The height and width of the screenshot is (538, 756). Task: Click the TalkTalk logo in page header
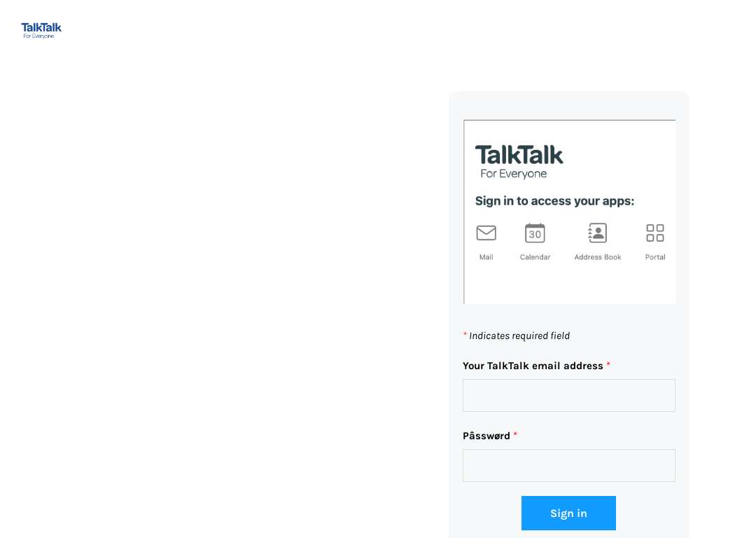coord(41,30)
